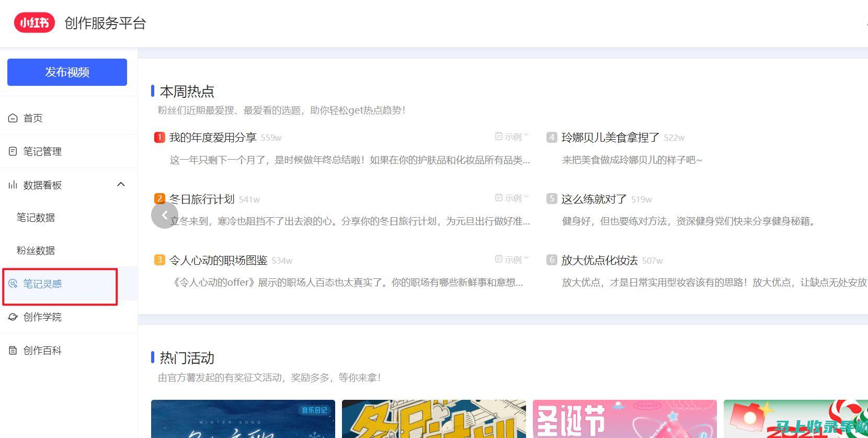Click description starting 这一年只剩下一个月了
Image resolution: width=868 pixels, height=438 pixels.
click(x=350, y=160)
